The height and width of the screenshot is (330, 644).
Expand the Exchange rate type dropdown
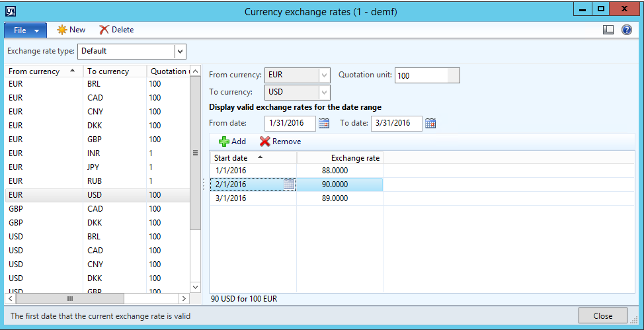pos(180,51)
